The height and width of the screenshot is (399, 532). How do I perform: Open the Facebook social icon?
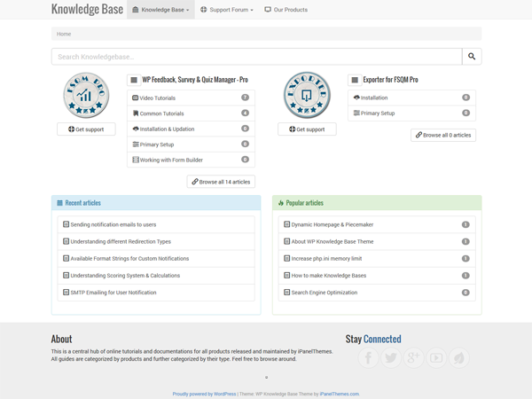(369, 357)
